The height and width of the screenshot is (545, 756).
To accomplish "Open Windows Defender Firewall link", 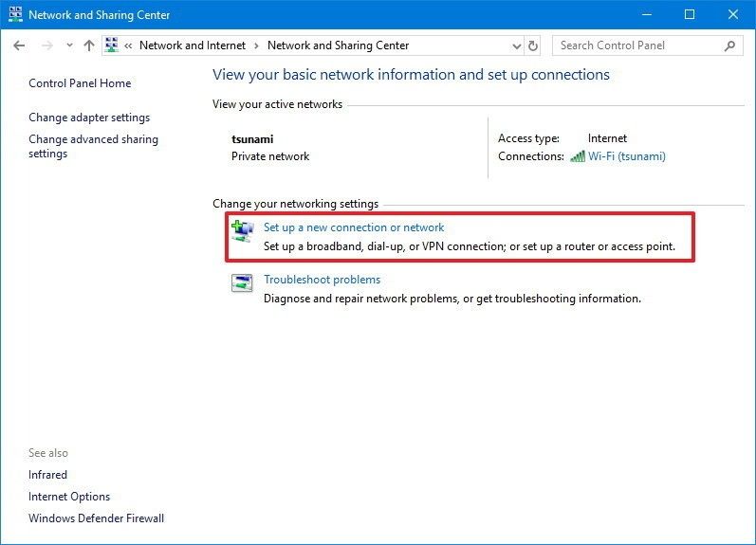I will click(96, 518).
